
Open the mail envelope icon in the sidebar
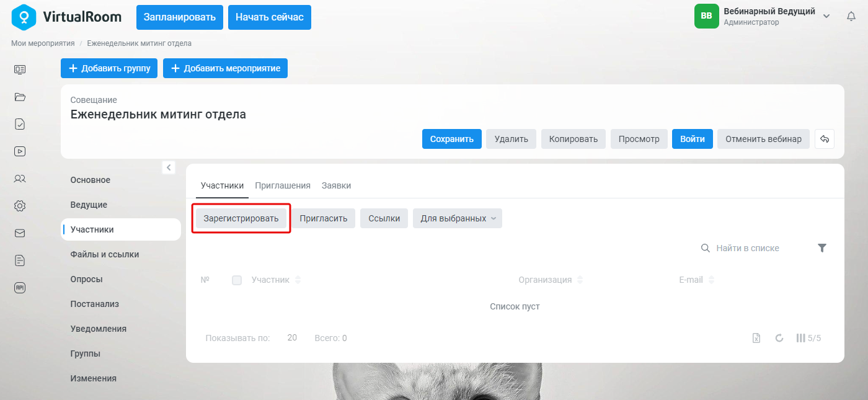tap(20, 233)
